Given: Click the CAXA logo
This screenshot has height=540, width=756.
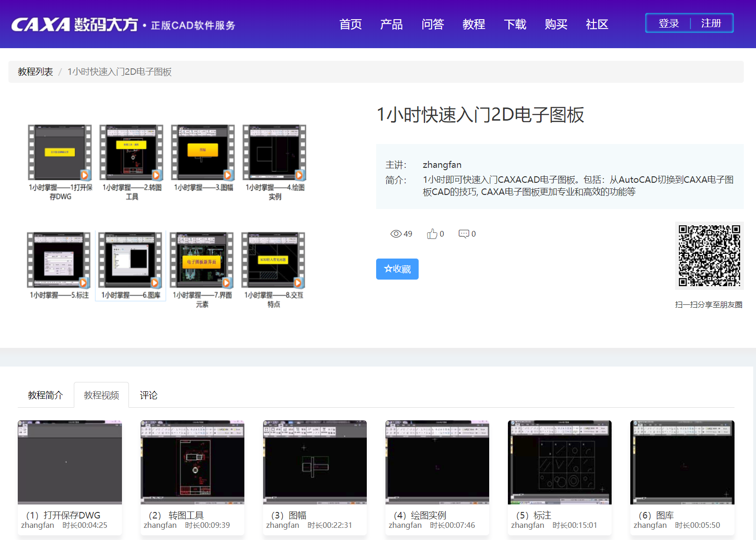Looking at the screenshot, I should pos(123,24).
